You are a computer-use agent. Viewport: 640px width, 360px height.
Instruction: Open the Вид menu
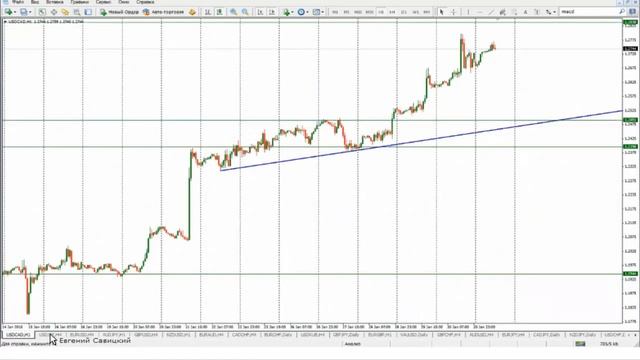pos(35,2)
